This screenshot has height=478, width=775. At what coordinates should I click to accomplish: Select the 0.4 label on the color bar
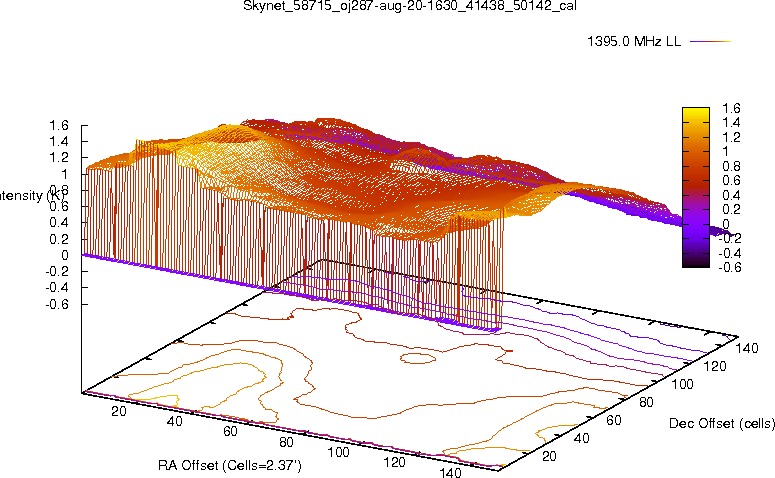[x=731, y=195]
